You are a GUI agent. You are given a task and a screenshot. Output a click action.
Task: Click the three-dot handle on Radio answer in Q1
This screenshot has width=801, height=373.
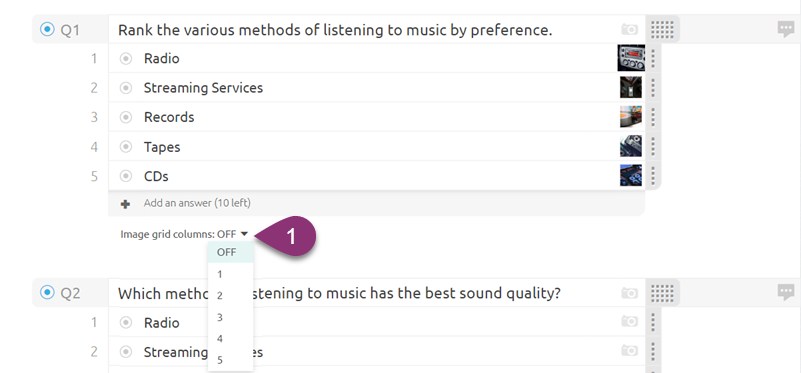click(653, 58)
